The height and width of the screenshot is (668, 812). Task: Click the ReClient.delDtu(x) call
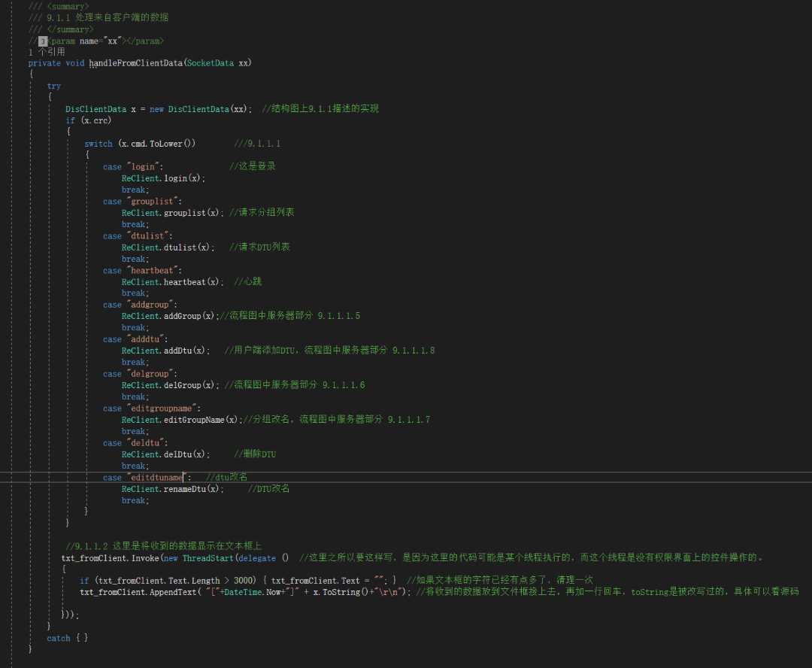[x=165, y=454]
